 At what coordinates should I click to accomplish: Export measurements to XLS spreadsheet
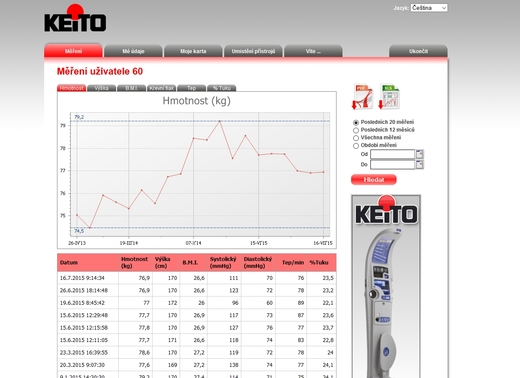pyautogui.click(x=389, y=97)
